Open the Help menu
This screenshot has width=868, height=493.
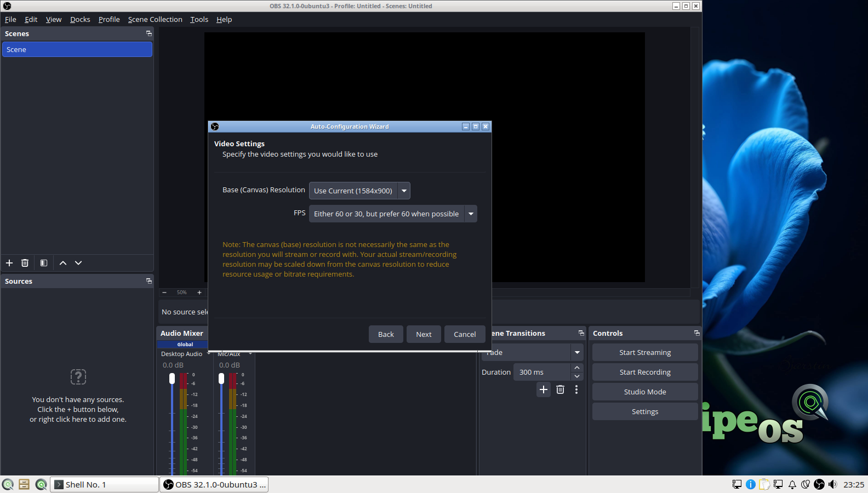pos(224,19)
